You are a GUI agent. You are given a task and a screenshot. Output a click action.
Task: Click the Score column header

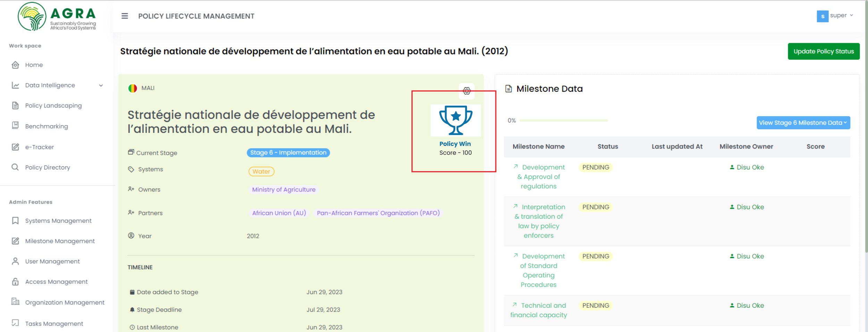(815, 146)
